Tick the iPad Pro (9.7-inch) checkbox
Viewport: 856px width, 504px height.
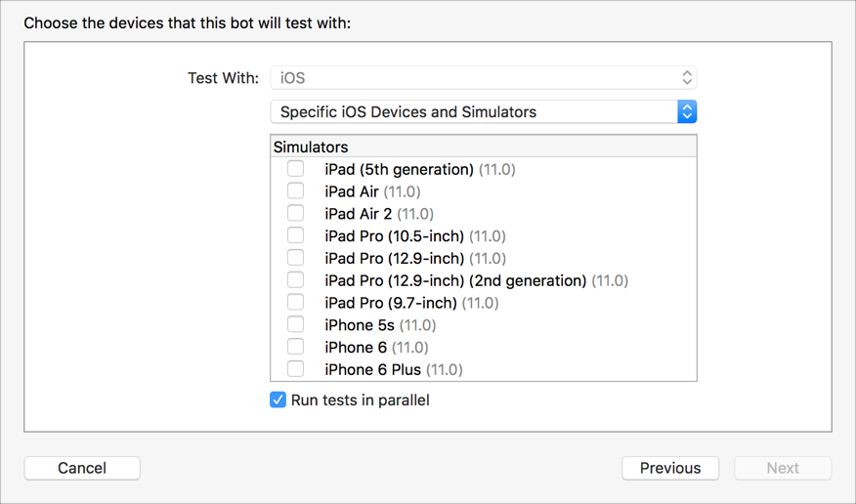(x=295, y=303)
